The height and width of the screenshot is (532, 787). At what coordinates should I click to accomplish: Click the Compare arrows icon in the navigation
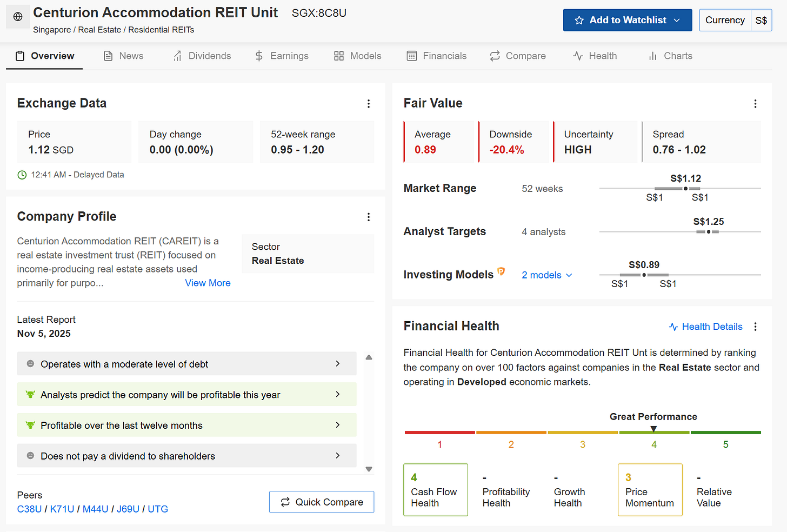tap(495, 56)
